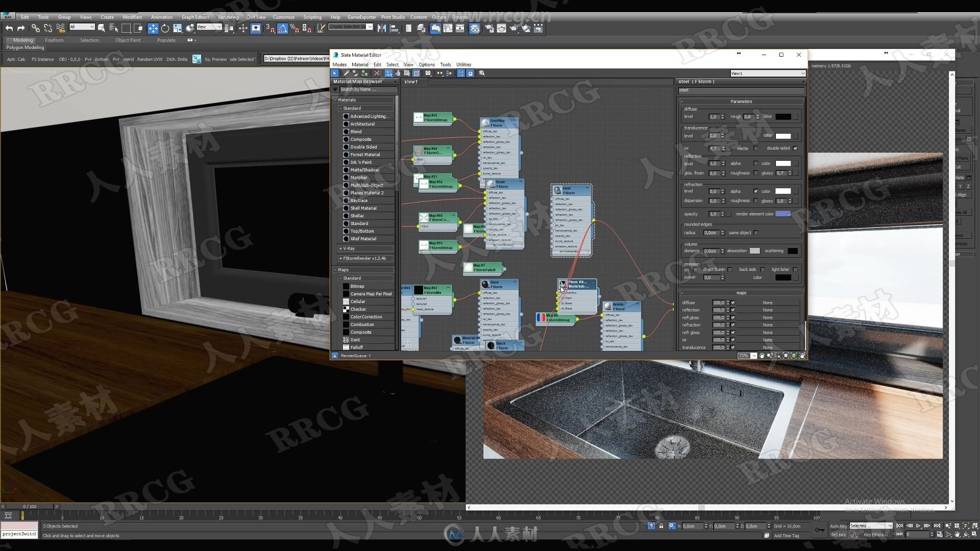Click the Undo arrow in main toolbar
The image size is (980, 551).
pyautogui.click(x=9, y=29)
